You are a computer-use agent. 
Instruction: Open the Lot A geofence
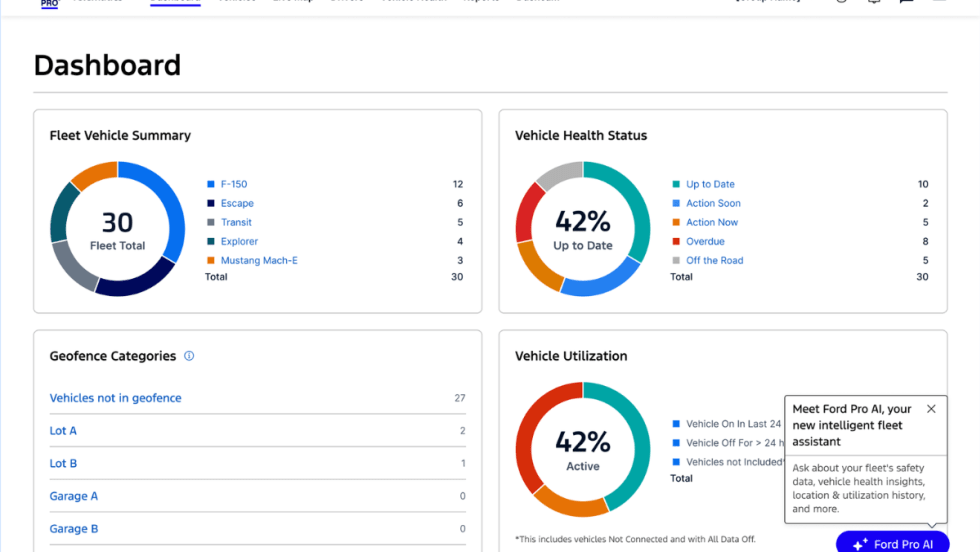click(x=63, y=431)
